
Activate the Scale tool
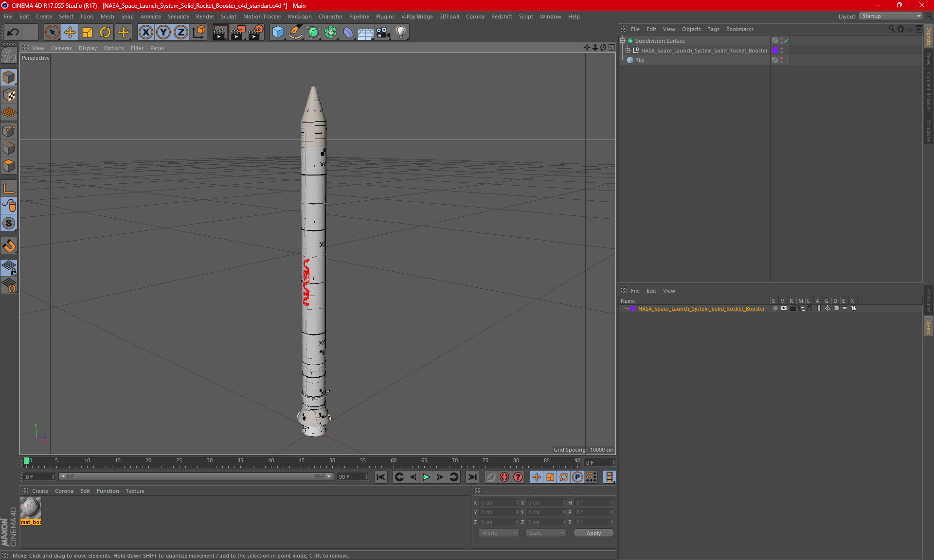pyautogui.click(x=88, y=32)
